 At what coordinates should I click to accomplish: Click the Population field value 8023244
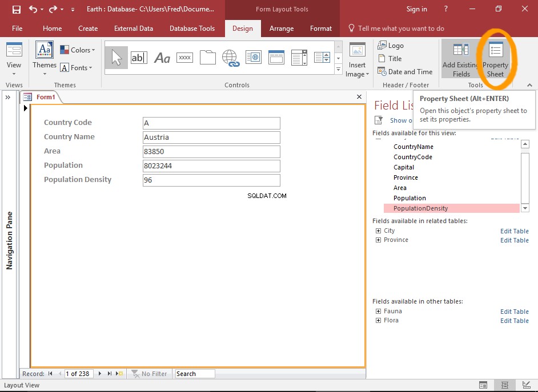click(211, 166)
